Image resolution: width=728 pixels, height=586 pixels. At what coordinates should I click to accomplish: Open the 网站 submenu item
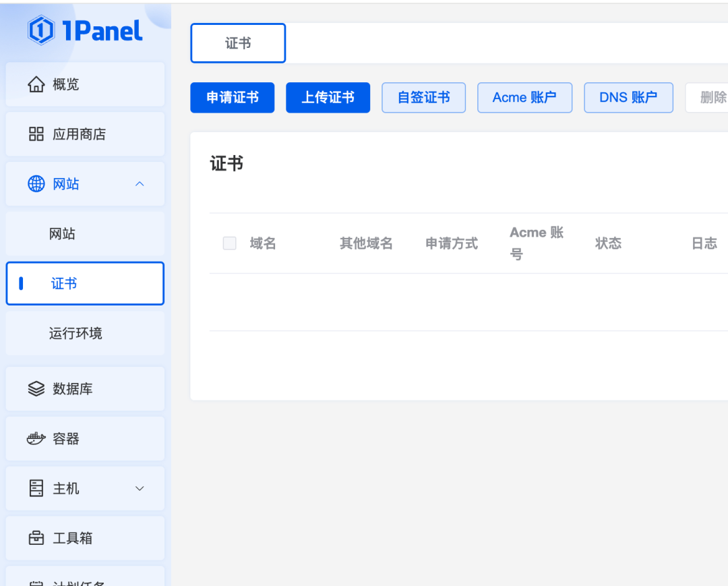(63, 234)
